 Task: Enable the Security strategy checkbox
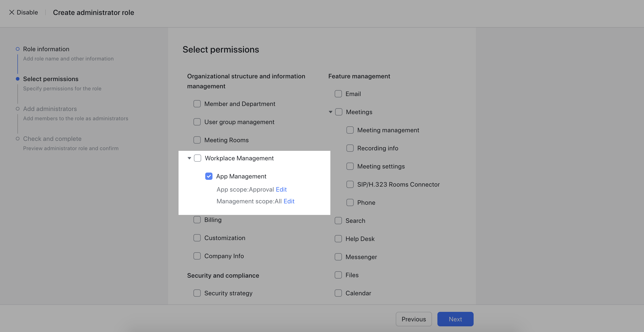pos(197,293)
